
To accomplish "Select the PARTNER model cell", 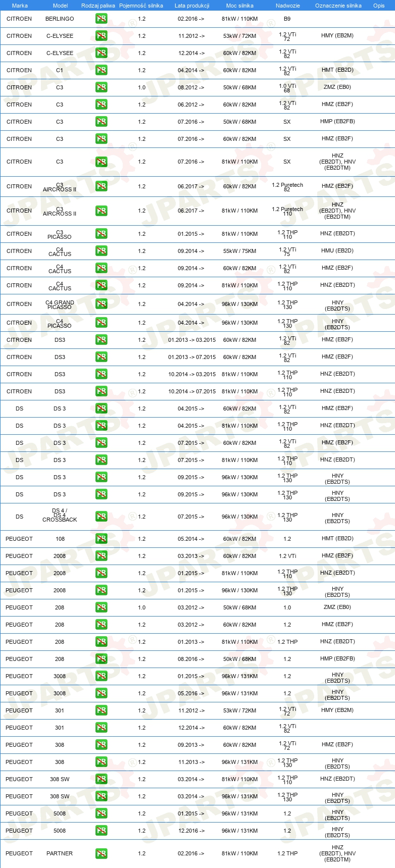I will click(x=60, y=853).
